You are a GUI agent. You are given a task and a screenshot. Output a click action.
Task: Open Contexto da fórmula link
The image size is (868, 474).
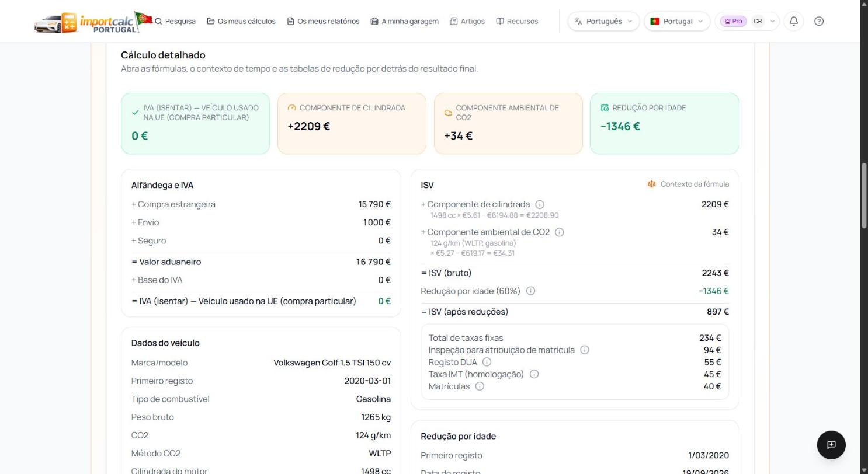(688, 184)
